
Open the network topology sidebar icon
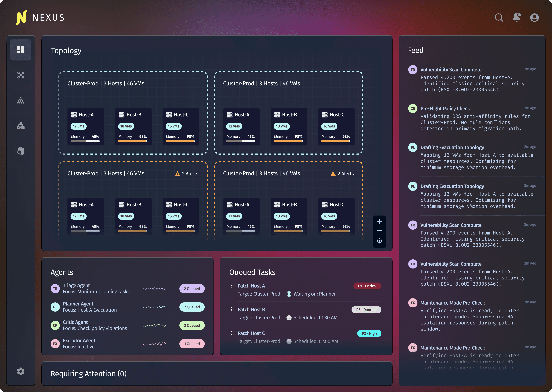point(21,75)
